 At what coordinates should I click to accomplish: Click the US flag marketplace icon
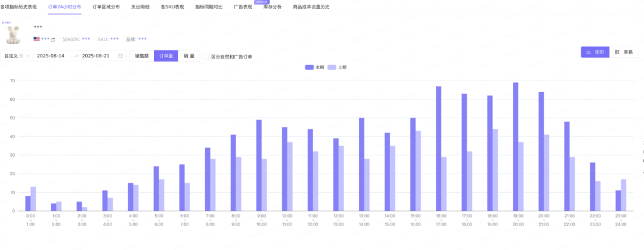tap(36, 39)
